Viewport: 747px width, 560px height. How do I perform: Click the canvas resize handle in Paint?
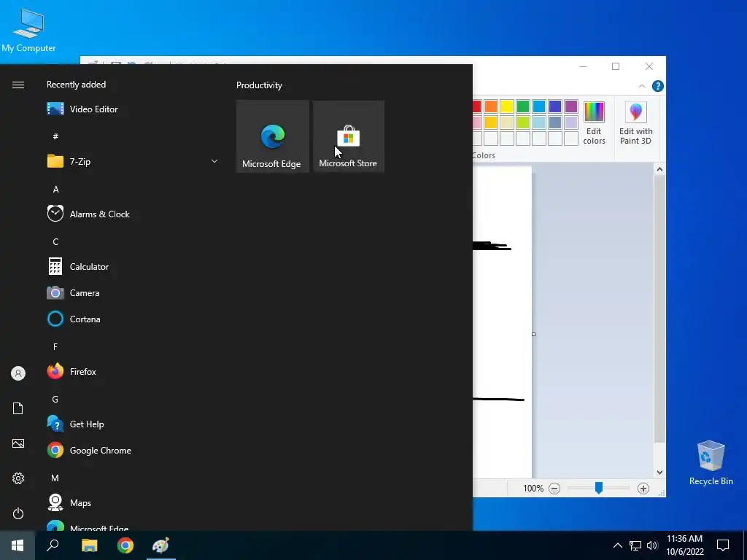coord(533,334)
